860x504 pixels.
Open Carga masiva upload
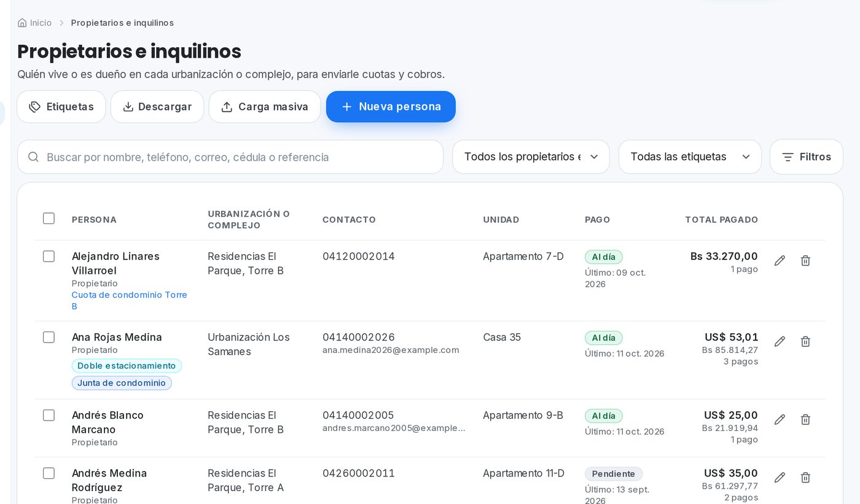pos(265,107)
